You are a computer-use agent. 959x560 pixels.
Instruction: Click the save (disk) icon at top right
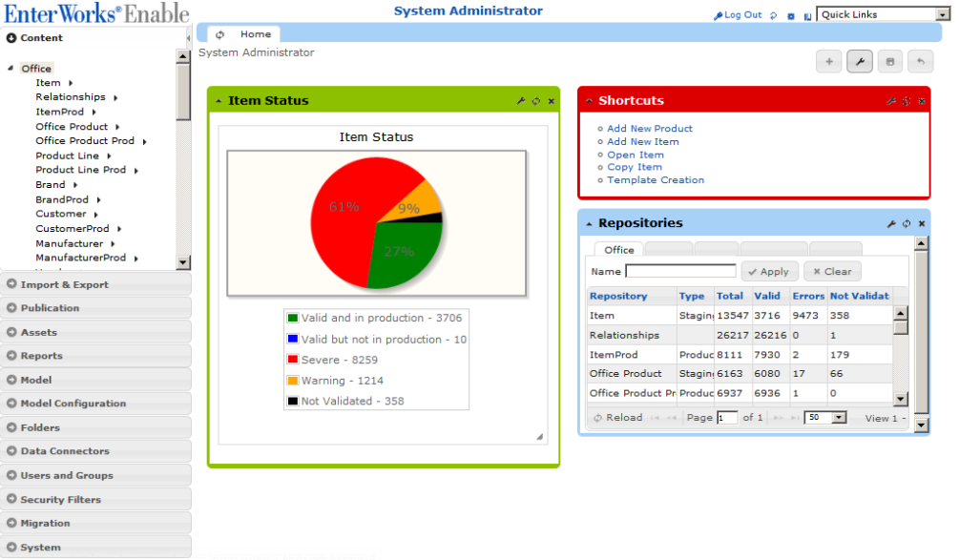(x=889, y=61)
